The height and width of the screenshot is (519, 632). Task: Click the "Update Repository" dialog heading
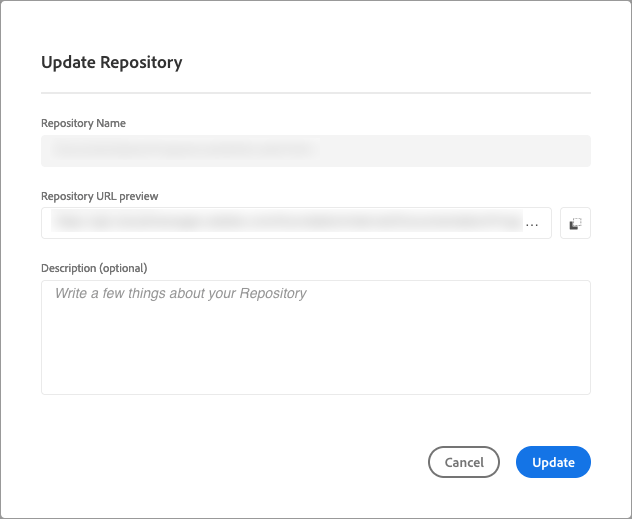[111, 63]
